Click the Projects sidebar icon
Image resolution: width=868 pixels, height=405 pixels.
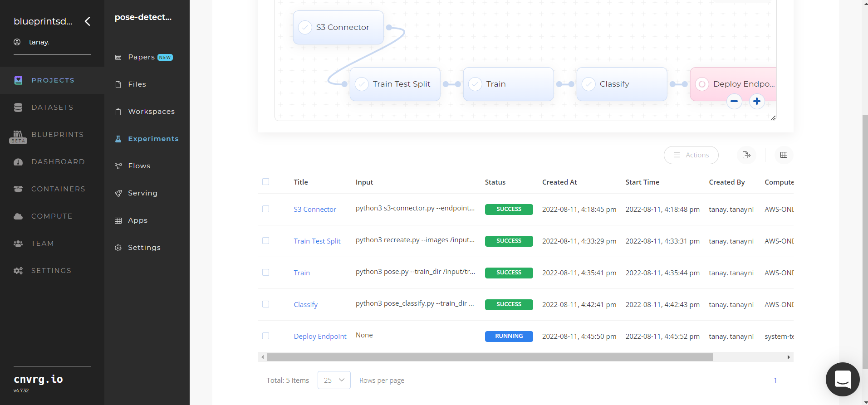click(x=18, y=80)
